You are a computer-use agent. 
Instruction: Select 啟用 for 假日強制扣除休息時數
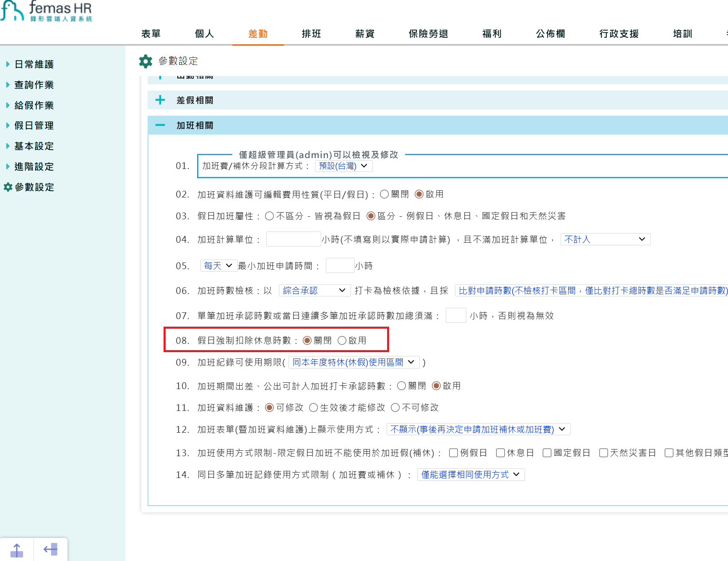[x=342, y=340]
